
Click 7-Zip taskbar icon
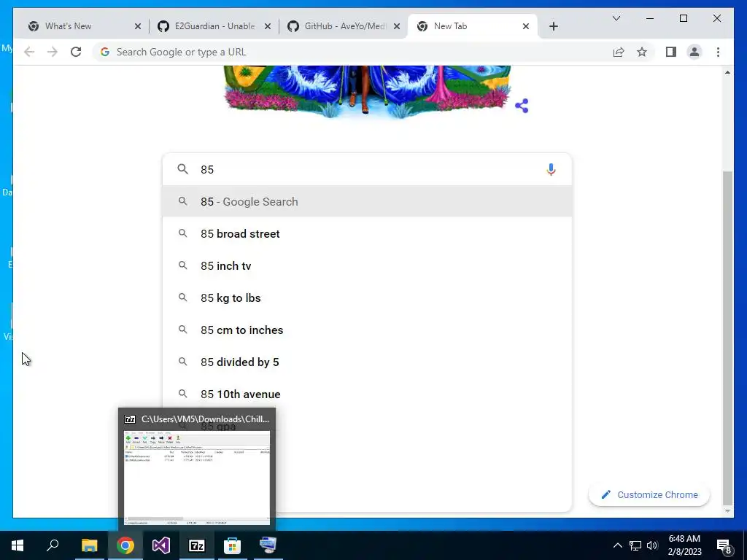pos(197,545)
